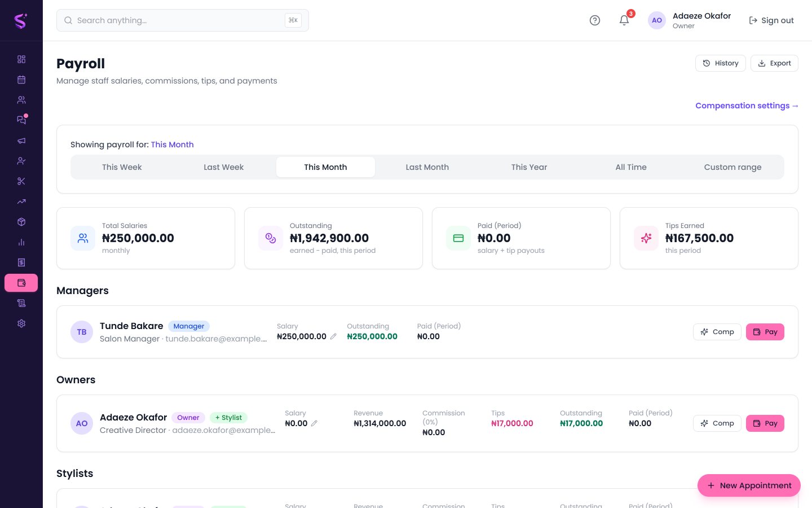
Task: Pay Tunde Bakare
Action: (x=765, y=332)
